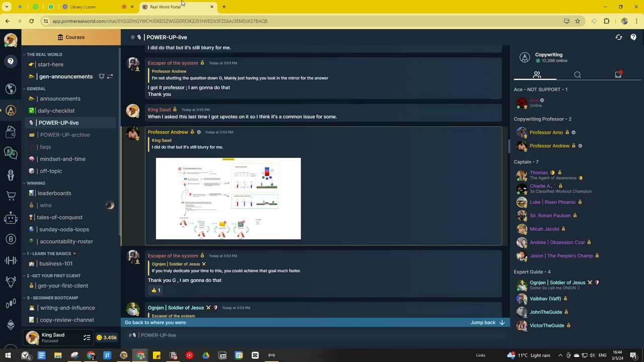Viewport: 644px width, 362px height.
Task: Toggle notification bell on gen-announcements
Action: point(101,76)
